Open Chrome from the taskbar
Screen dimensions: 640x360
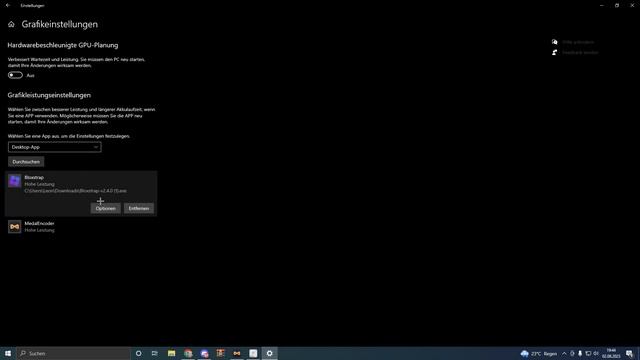coord(188,353)
